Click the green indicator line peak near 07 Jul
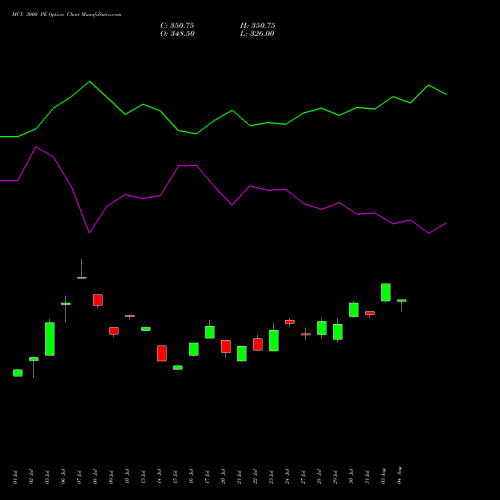 (x=89, y=82)
